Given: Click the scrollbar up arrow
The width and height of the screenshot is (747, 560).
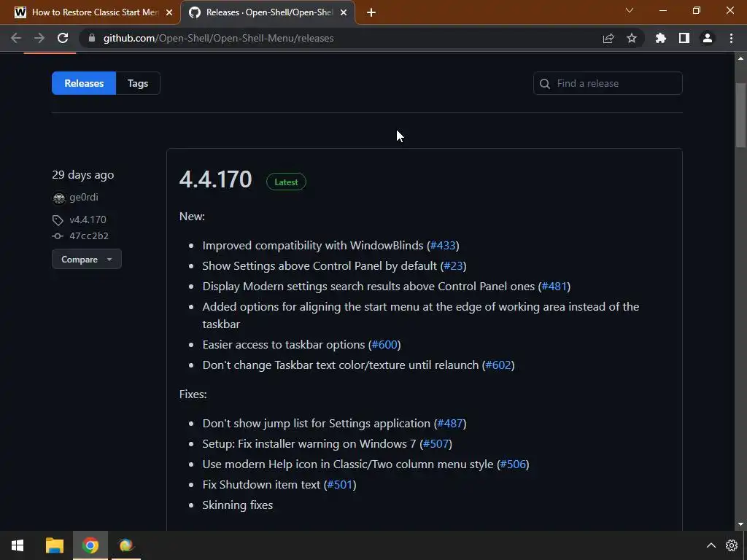Looking at the screenshot, I should tap(740, 58).
